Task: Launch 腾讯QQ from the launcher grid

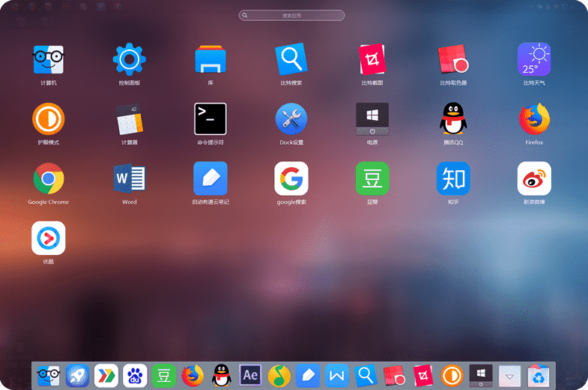Action: [x=453, y=118]
